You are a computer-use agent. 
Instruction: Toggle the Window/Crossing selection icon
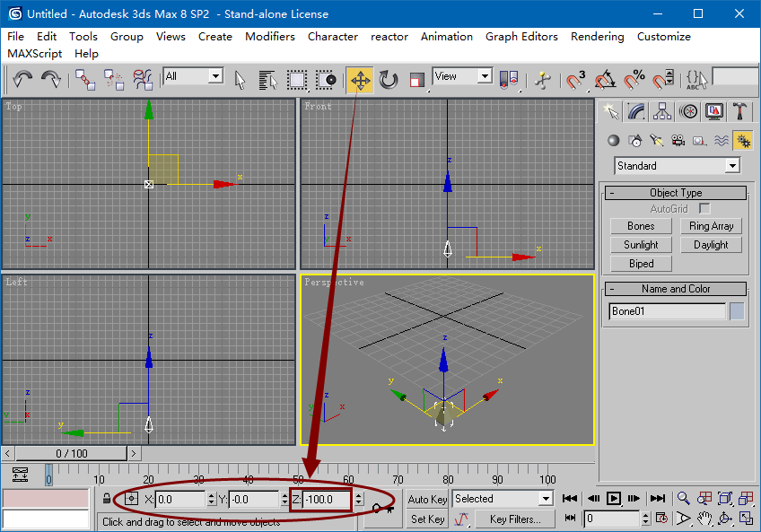point(326,80)
